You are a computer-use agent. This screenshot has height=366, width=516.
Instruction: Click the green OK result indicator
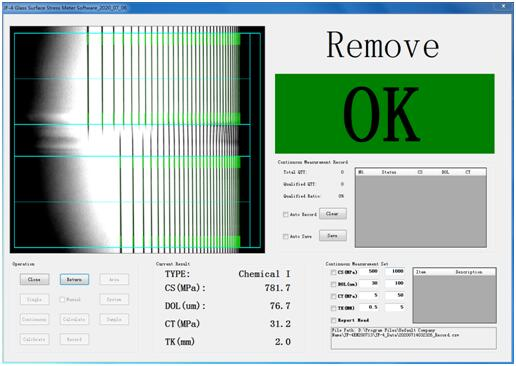point(385,114)
